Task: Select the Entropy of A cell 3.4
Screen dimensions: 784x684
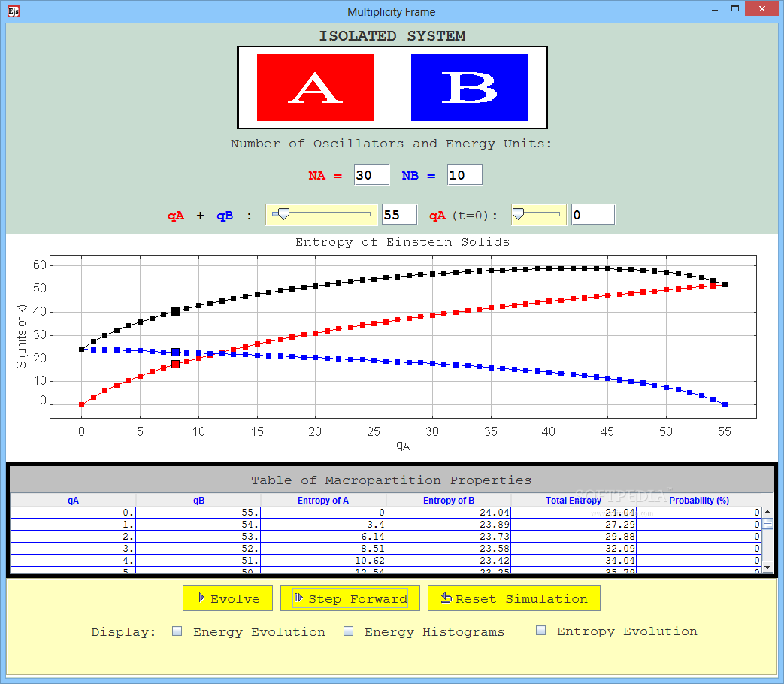Action: [x=323, y=525]
